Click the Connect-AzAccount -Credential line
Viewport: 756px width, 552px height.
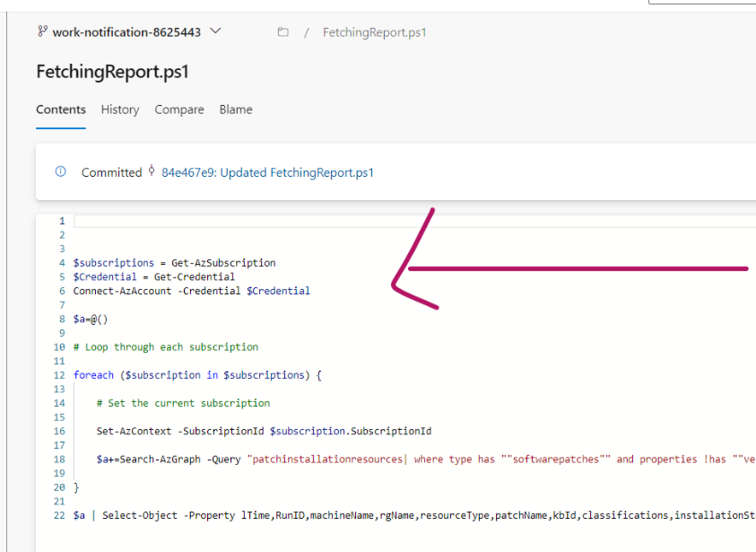coord(192,291)
